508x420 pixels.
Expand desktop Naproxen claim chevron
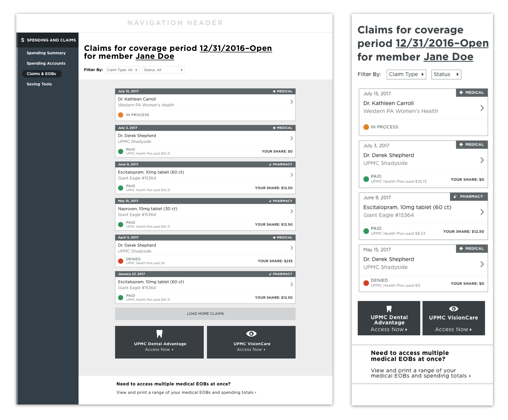292,211
